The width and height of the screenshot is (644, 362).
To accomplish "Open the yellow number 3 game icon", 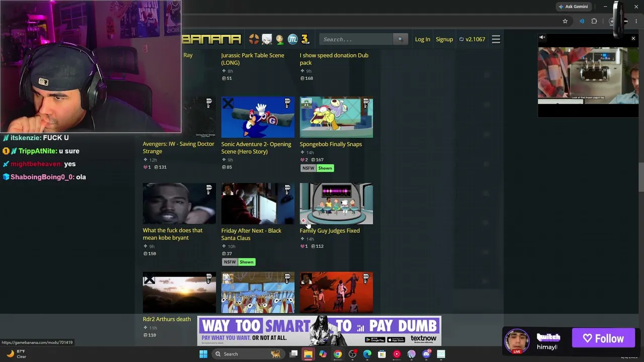I will click(x=305, y=39).
